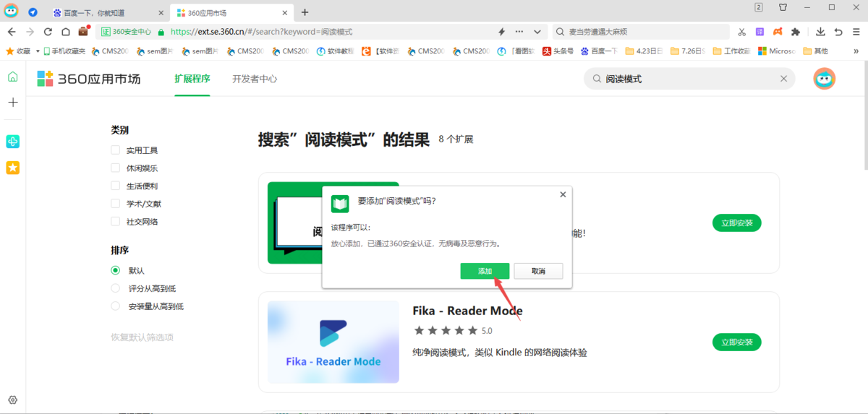Open the Fika - Reader Mode title link
This screenshot has width=868, height=414.
[x=467, y=311]
